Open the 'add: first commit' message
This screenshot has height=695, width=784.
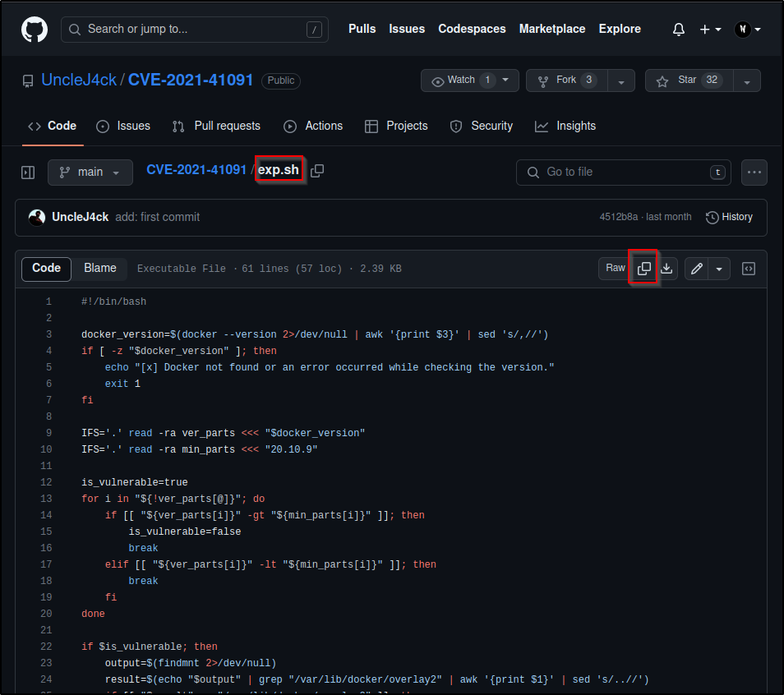coord(158,217)
